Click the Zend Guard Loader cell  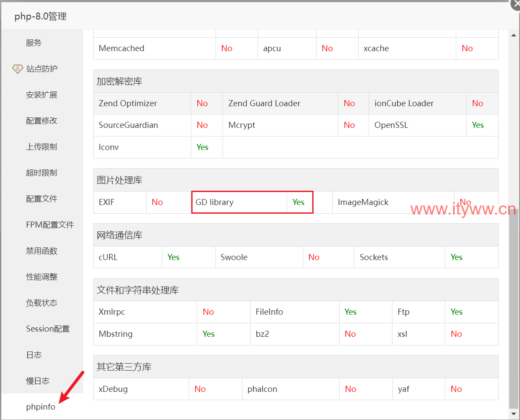pos(280,104)
